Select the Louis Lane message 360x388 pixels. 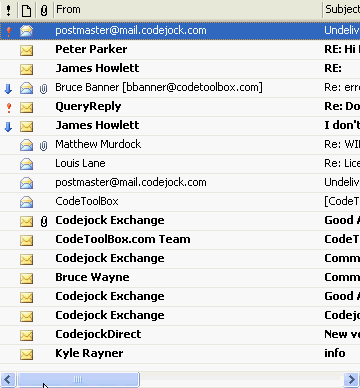180,164
